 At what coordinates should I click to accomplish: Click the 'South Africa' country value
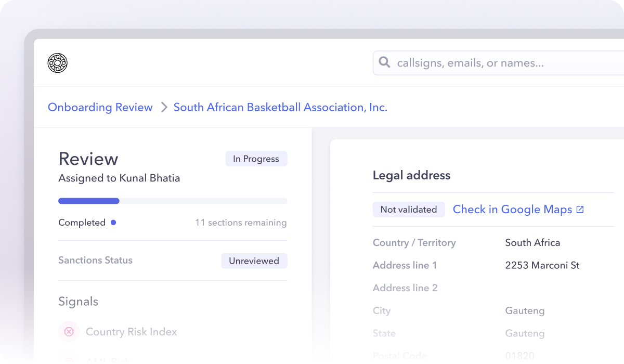[532, 243]
